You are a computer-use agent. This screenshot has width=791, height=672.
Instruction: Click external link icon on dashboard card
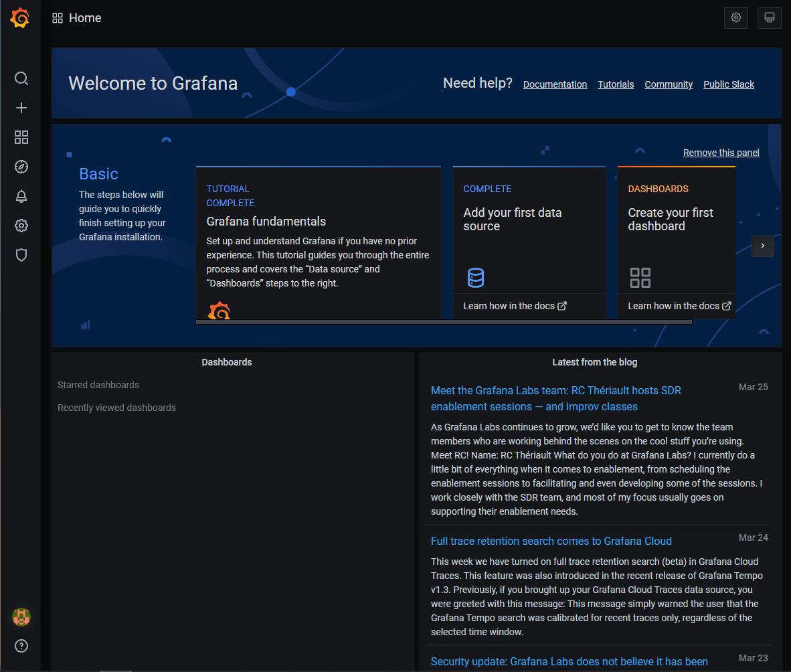point(727,306)
